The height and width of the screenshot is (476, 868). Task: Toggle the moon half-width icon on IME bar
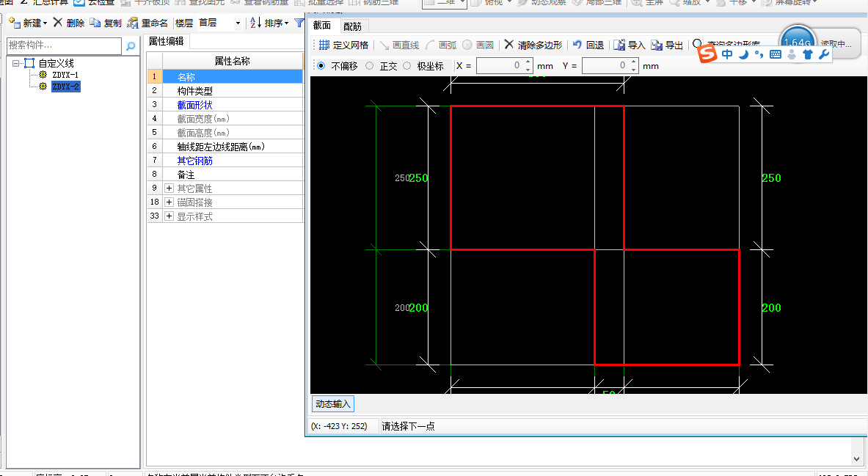[743, 54]
